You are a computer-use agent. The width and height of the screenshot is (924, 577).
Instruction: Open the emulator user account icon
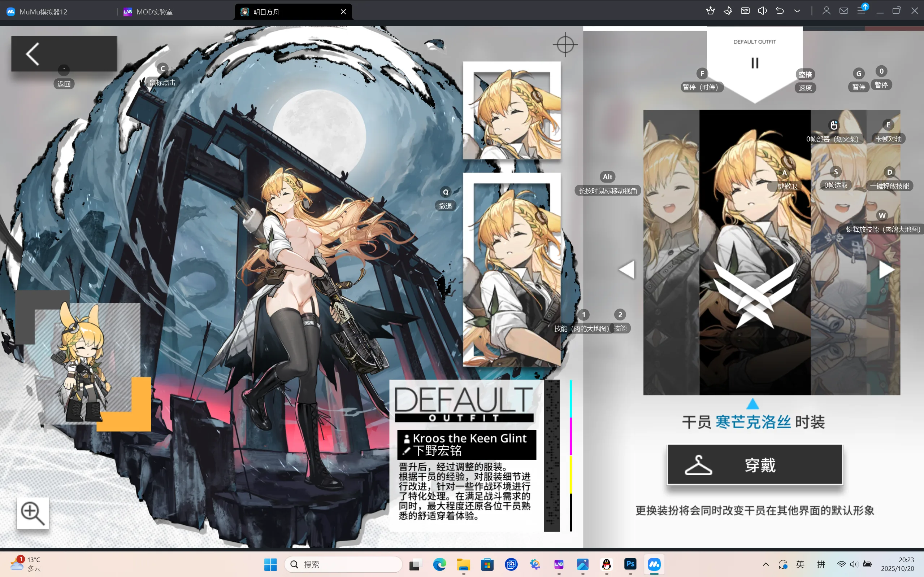tap(826, 11)
